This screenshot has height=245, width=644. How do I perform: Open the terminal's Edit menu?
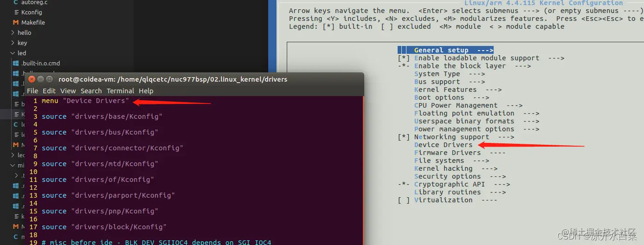coord(49,91)
